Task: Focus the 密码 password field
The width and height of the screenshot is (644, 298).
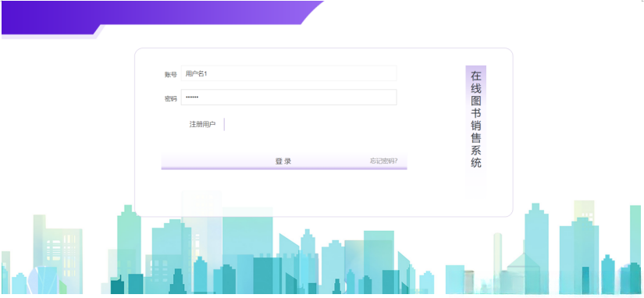Action: (289, 98)
